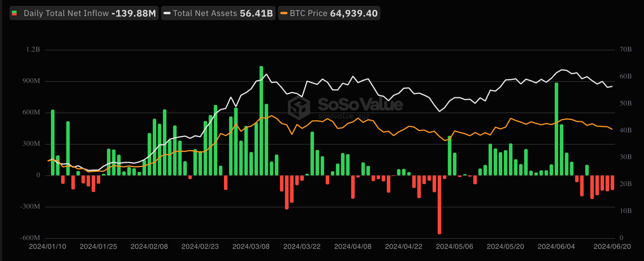Toggle the BTC Price series label

coord(309,13)
